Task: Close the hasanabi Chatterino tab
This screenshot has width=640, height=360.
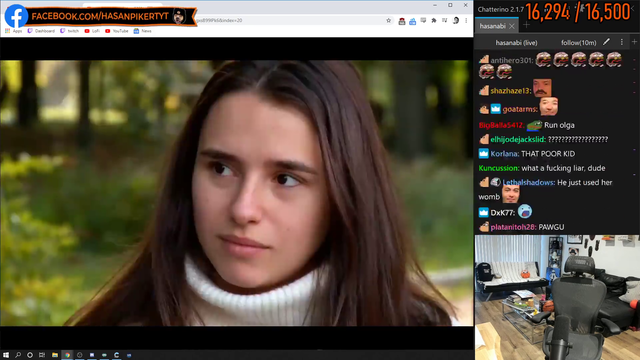Action: point(511,26)
